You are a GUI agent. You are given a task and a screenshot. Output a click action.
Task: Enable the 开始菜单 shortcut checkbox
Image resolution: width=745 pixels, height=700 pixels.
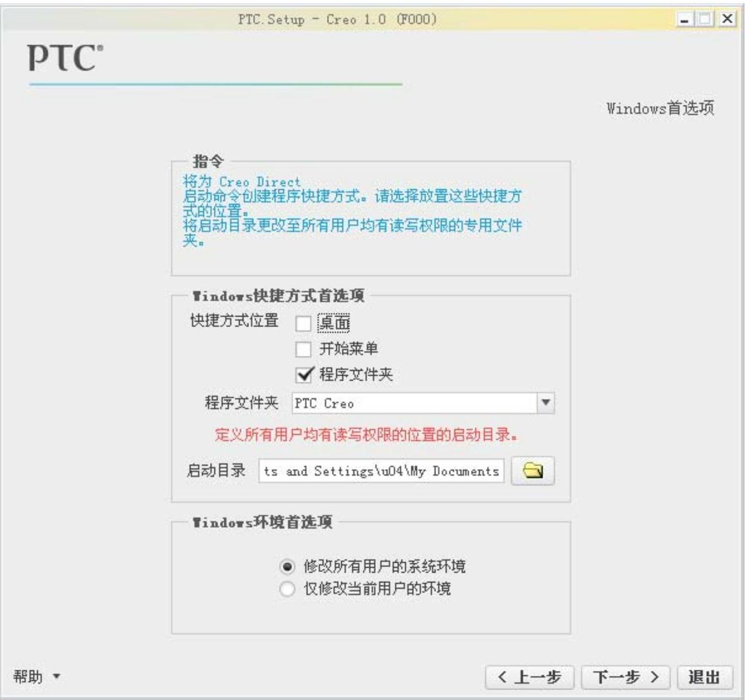[x=303, y=349]
